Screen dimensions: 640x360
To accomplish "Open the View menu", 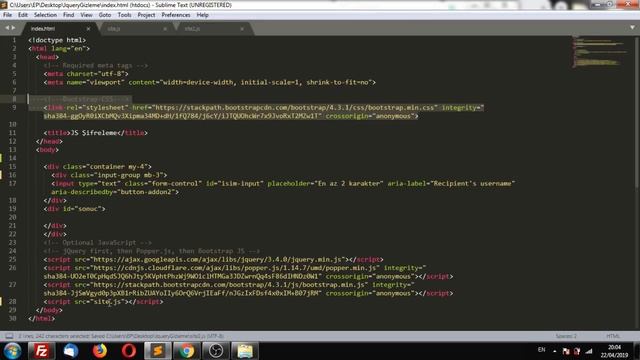I will (87, 15).
